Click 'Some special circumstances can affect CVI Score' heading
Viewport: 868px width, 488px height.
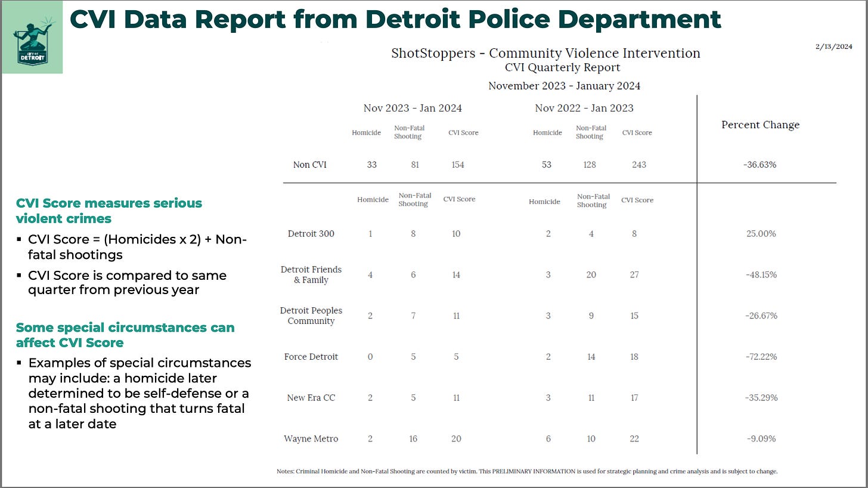pyautogui.click(x=125, y=335)
